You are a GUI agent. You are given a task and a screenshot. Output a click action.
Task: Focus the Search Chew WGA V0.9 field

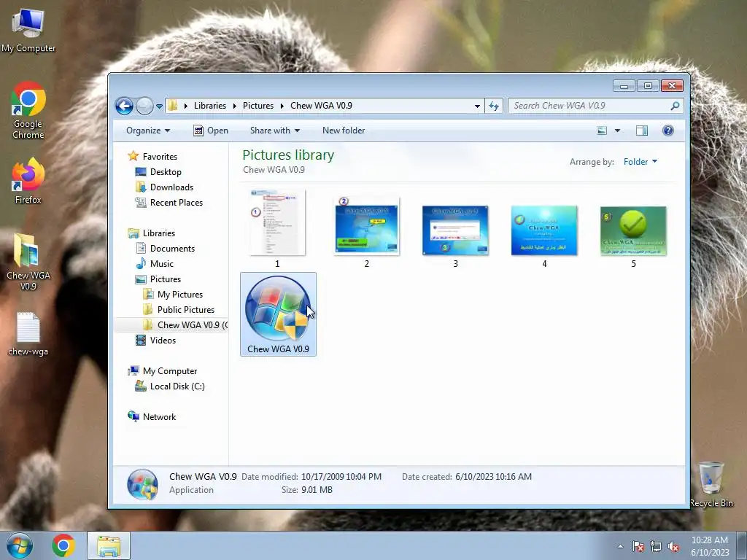pyautogui.click(x=595, y=106)
